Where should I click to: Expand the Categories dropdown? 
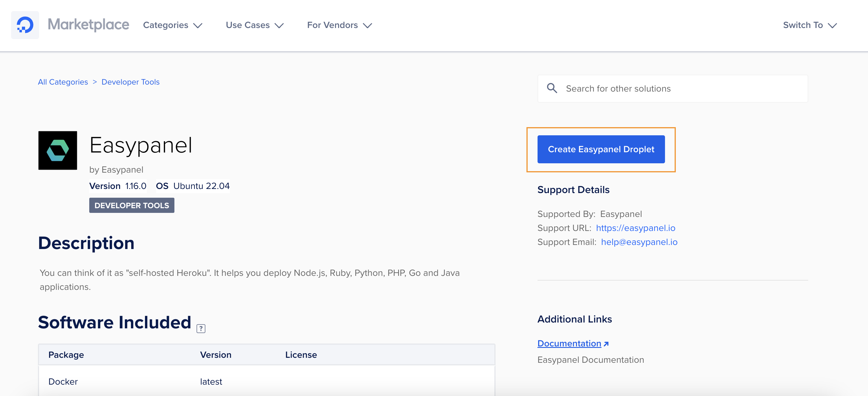tap(173, 25)
